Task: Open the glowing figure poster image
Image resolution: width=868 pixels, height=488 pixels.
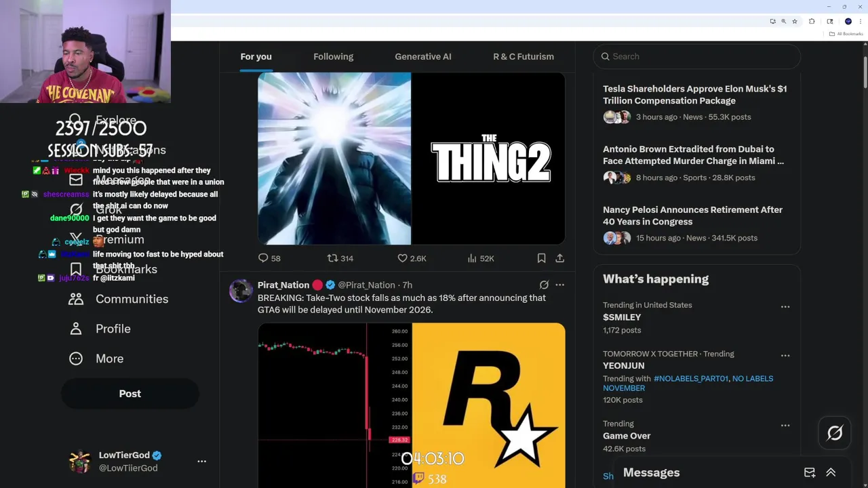Action: pyautogui.click(x=334, y=159)
